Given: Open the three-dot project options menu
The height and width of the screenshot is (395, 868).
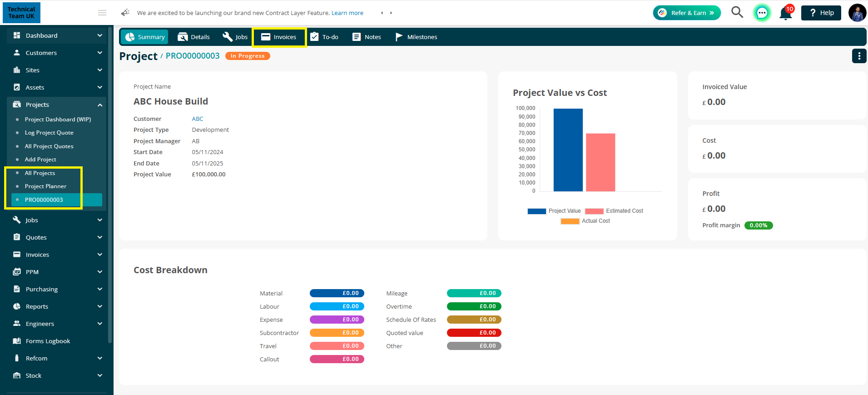Looking at the screenshot, I should click(859, 56).
